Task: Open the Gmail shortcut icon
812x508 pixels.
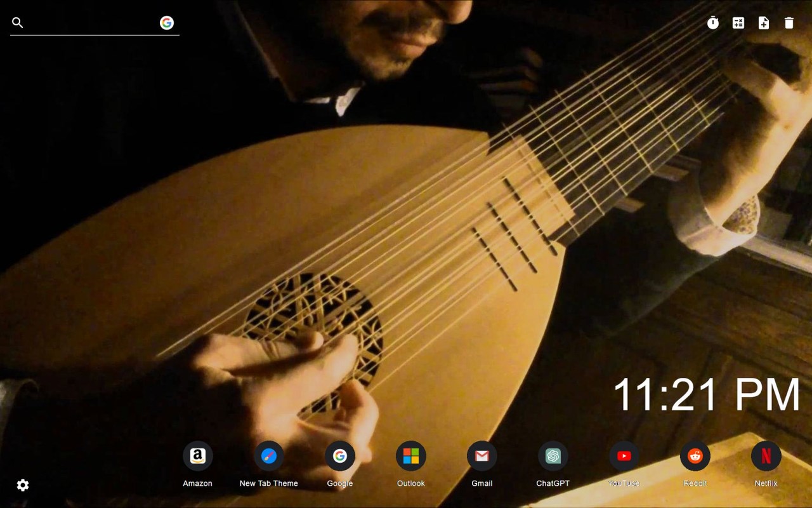Action: pyautogui.click(x=482, y=456)
